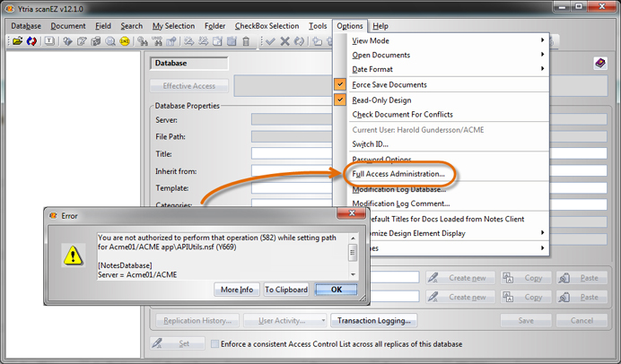Click the binoculars find toolbar icon
The width and height of the screenshot is (621, 364).
[143, 41]
